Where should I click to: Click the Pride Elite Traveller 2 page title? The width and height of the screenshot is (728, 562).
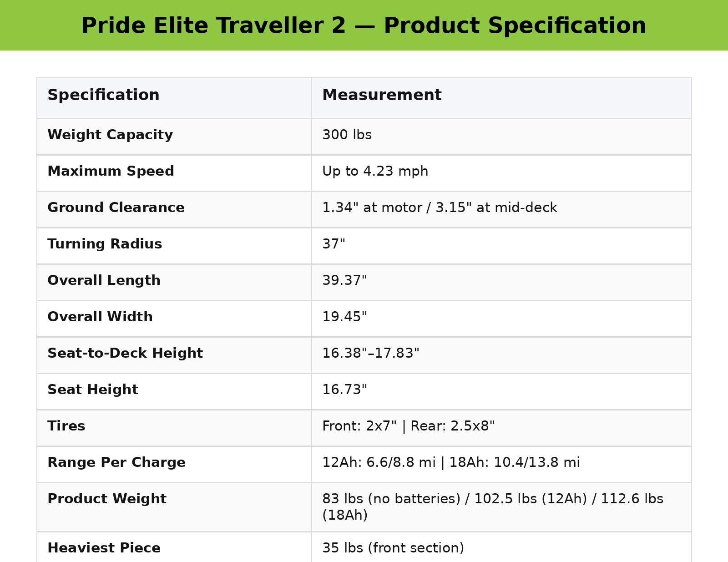tap(364, 25)
